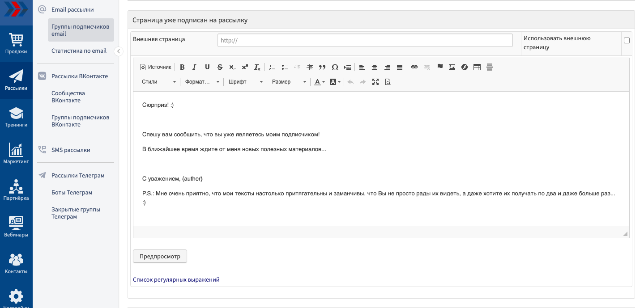
Task: Click the Предпросмотр preview button
Action: [x=160, y=257]
